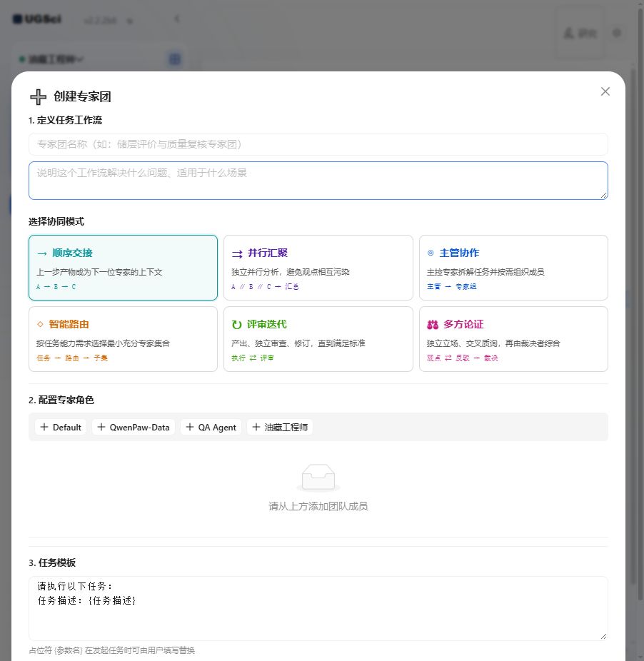Screen dimensions: 644x661
Task: Select the 评审迭代 collaboration mode card
Action: (x=318, y=339)
